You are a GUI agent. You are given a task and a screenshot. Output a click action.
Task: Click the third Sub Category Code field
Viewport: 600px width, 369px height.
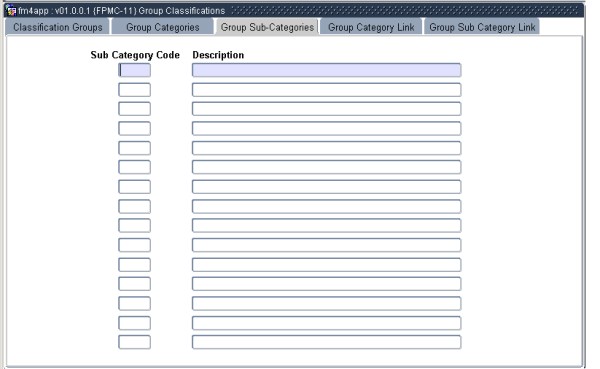[134, 109]
